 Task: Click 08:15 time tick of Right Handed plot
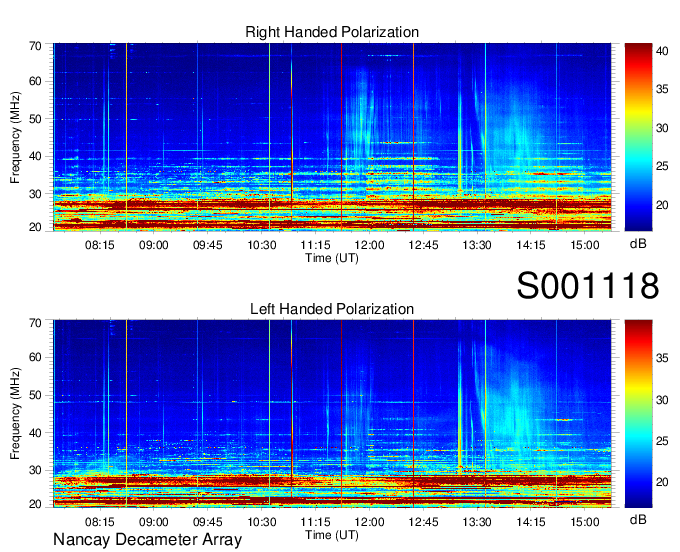pos(100,245)
